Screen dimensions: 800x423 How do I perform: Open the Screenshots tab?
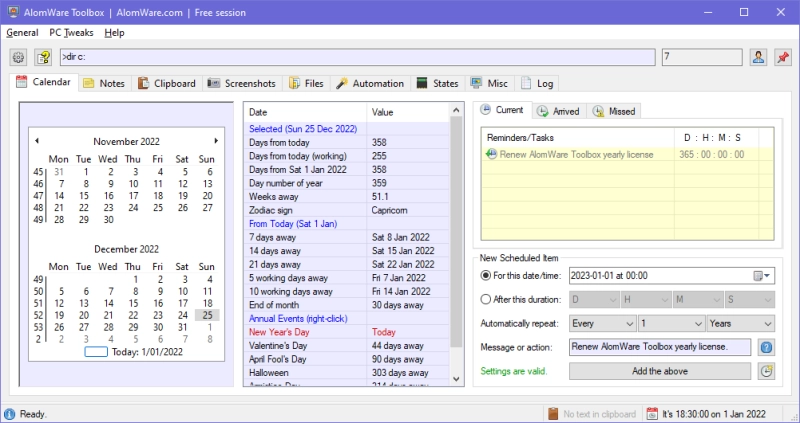[242, 84]
